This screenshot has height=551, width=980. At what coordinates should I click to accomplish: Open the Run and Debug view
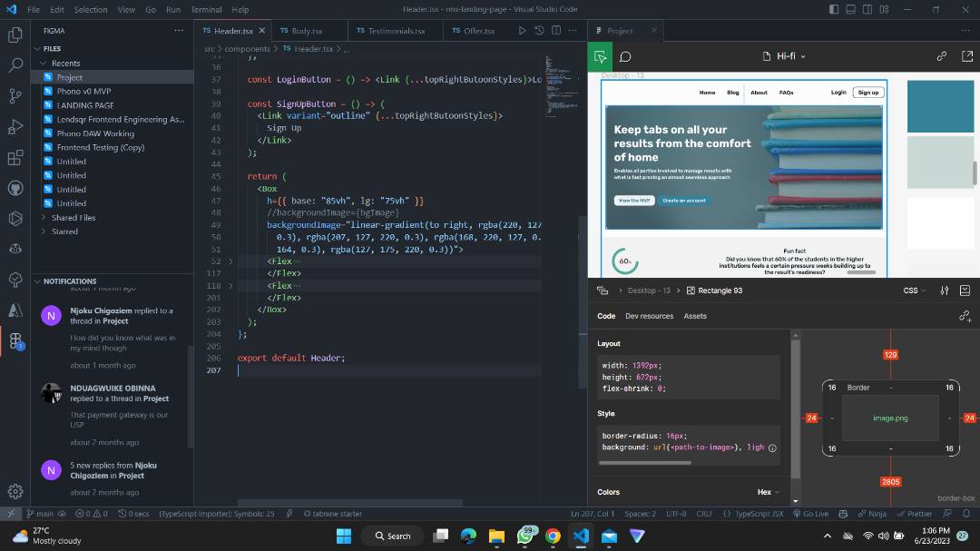pos(15,126)
